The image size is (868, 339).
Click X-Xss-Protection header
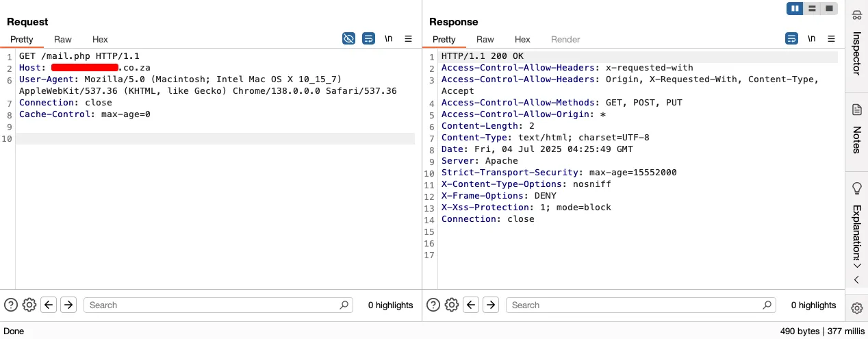coord(526,208)
